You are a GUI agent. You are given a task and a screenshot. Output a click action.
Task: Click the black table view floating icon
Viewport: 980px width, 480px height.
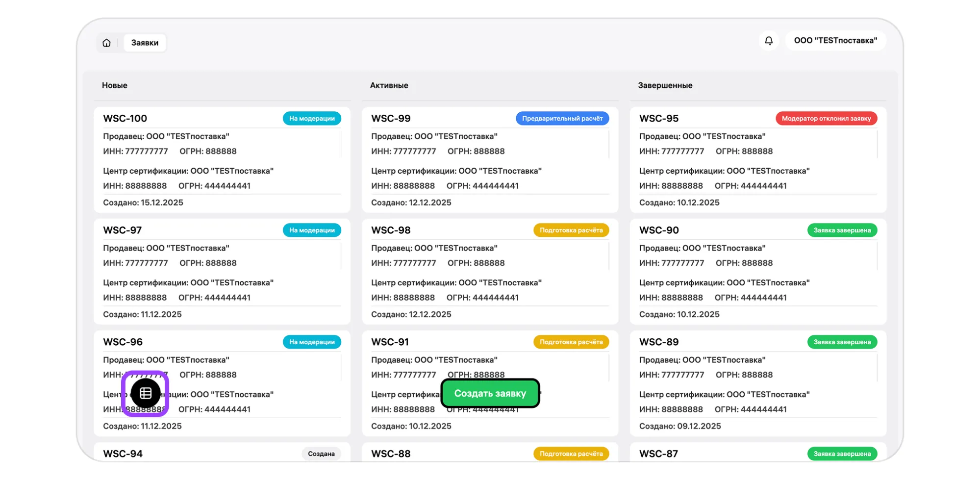(146, 393)
